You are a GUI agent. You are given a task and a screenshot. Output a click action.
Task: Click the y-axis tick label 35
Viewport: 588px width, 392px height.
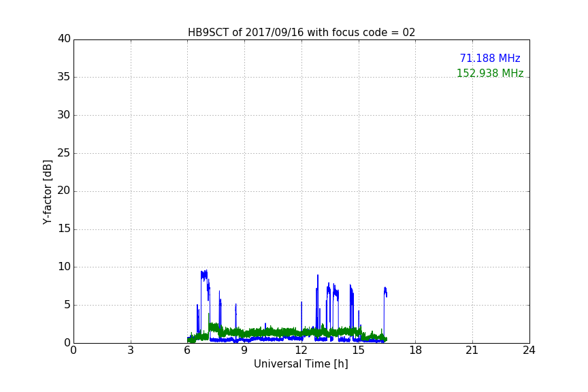point(64,77)
